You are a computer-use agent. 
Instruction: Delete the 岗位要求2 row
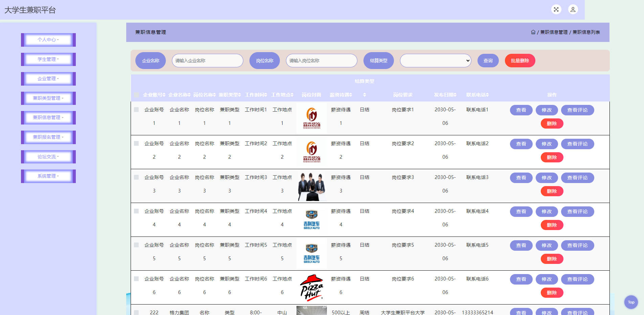(x=552, y=157)
